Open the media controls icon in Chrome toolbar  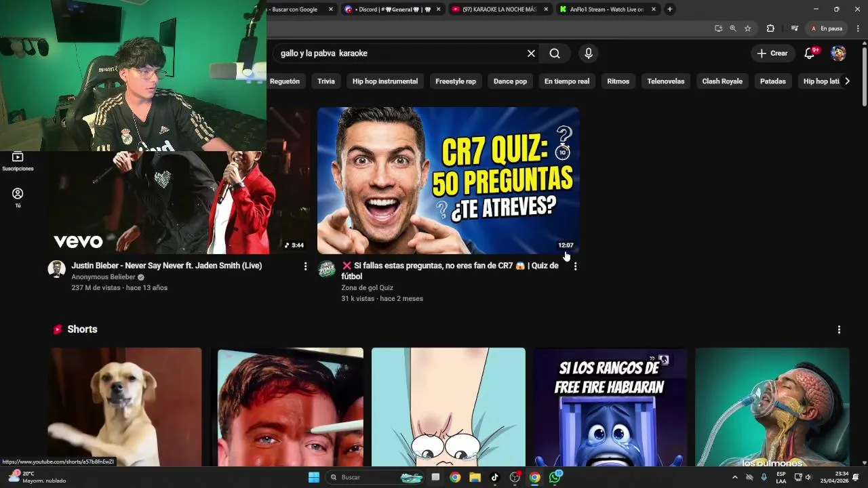tap(794, 28)
